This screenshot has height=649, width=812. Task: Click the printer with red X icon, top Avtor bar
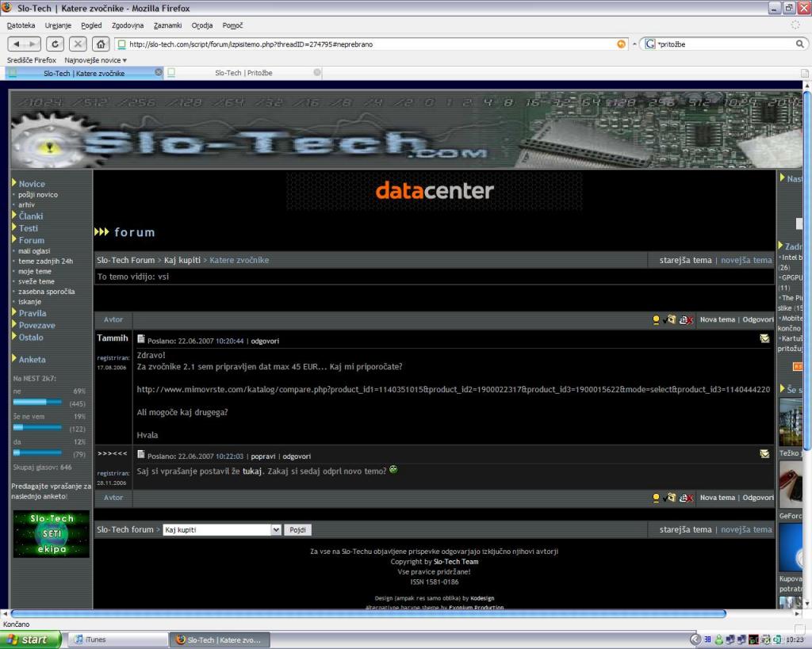(686, 320)
